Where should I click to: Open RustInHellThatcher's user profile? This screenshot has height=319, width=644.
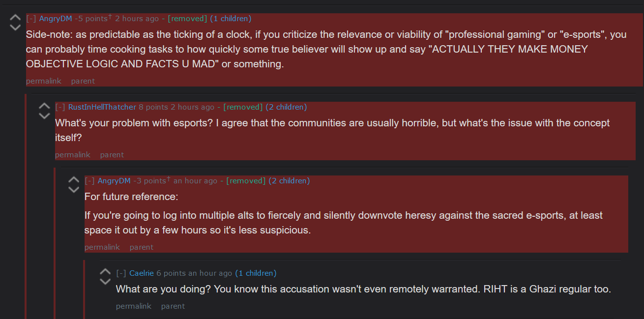(102, 107)
